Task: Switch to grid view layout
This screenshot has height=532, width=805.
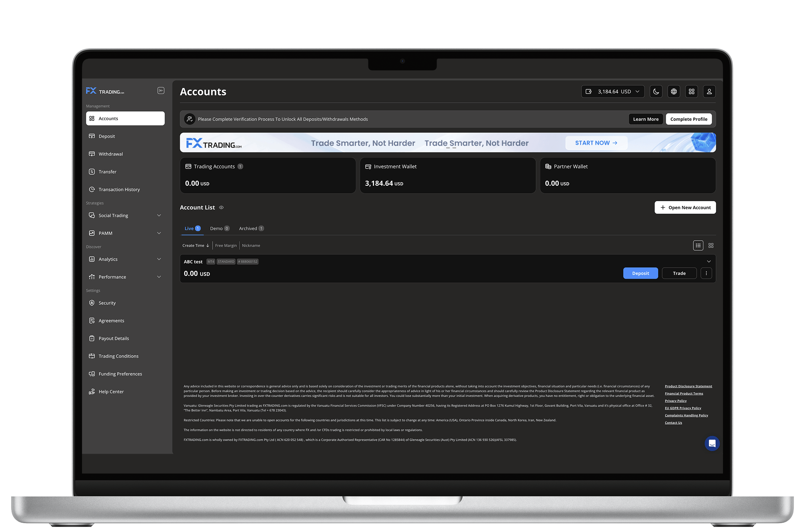Action: 711,245
